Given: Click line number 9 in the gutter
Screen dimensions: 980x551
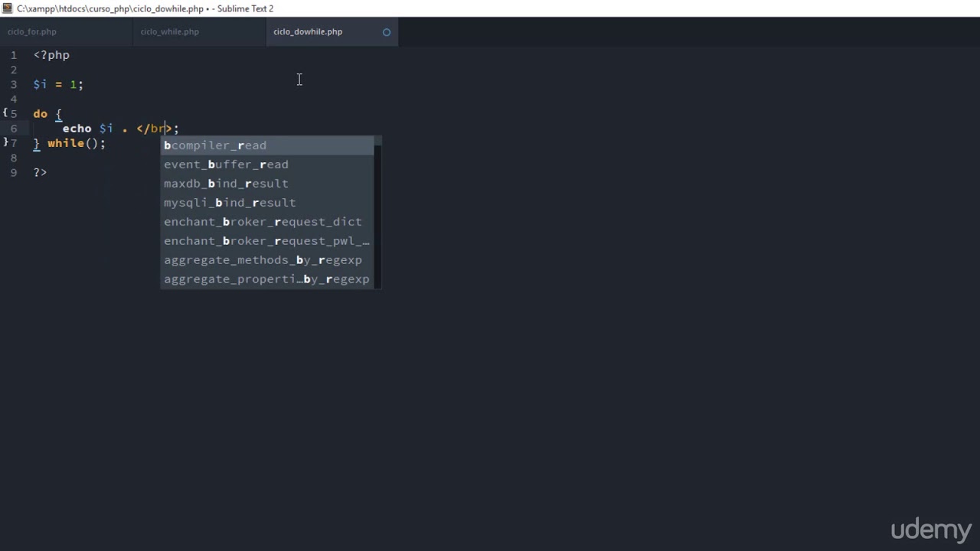Looking at the screenshot, I should (14, 173).
